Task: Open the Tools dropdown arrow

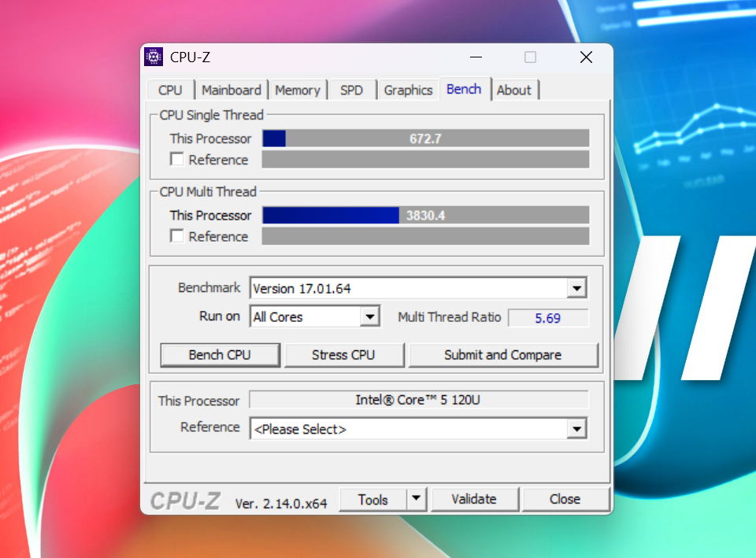Action: click(417, 499)
